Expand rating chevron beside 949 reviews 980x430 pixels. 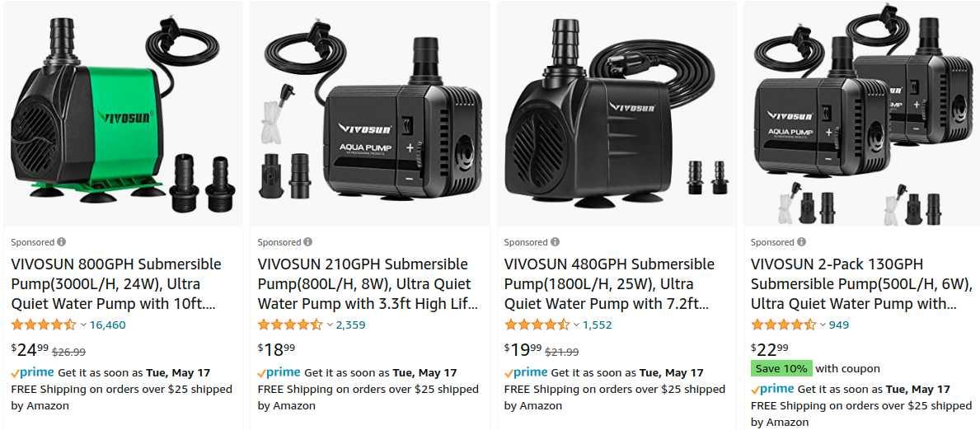coord(823,325)
